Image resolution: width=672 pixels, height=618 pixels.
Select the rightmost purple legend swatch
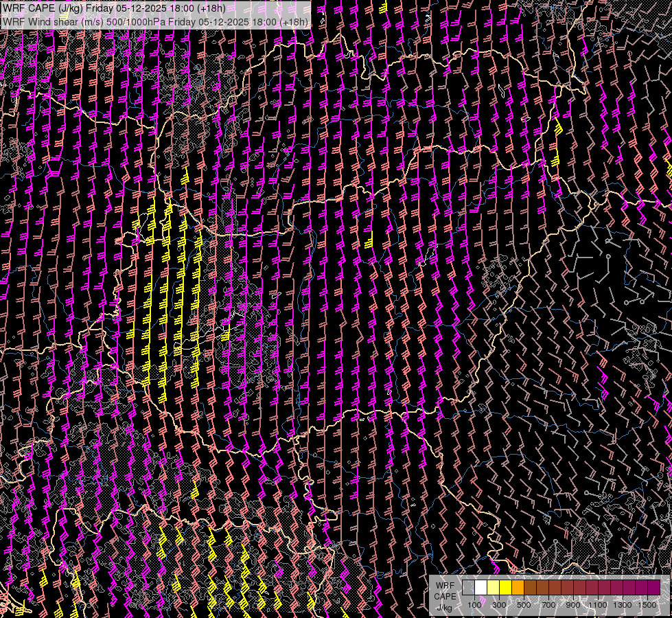tap(653, 587)
